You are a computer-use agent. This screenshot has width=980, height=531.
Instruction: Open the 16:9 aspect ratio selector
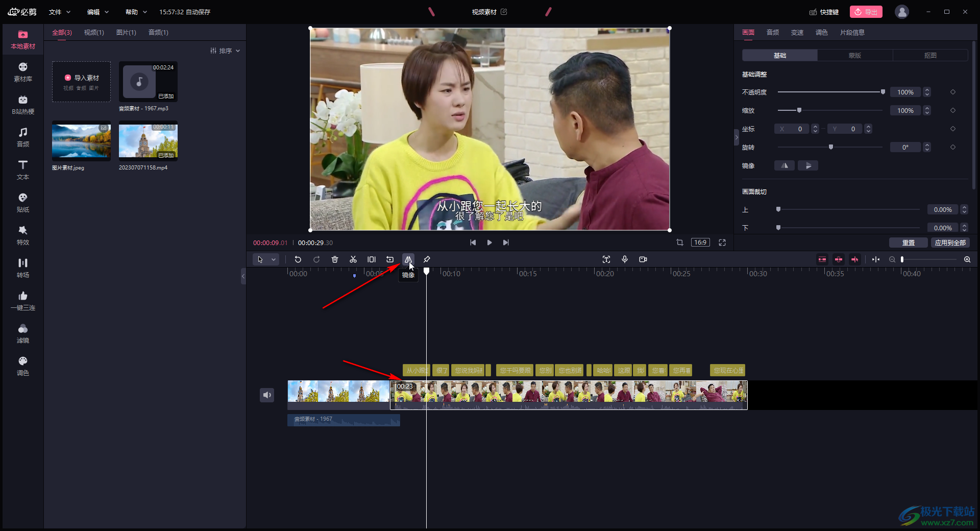(x=700, y=243)
